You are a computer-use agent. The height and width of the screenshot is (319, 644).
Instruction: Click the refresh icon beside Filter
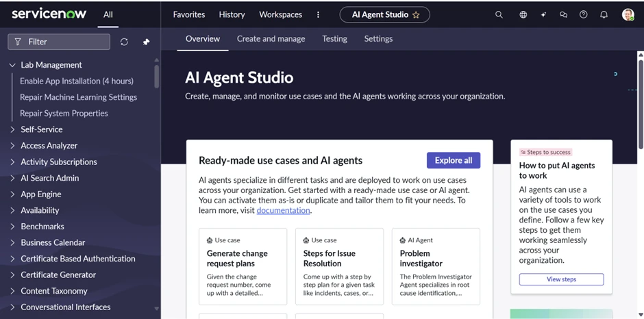[124, 42]
